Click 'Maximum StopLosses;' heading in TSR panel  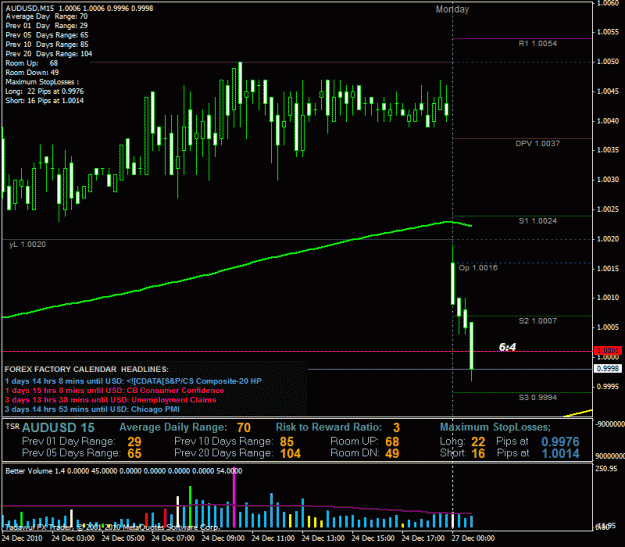[x=495, y=427]
